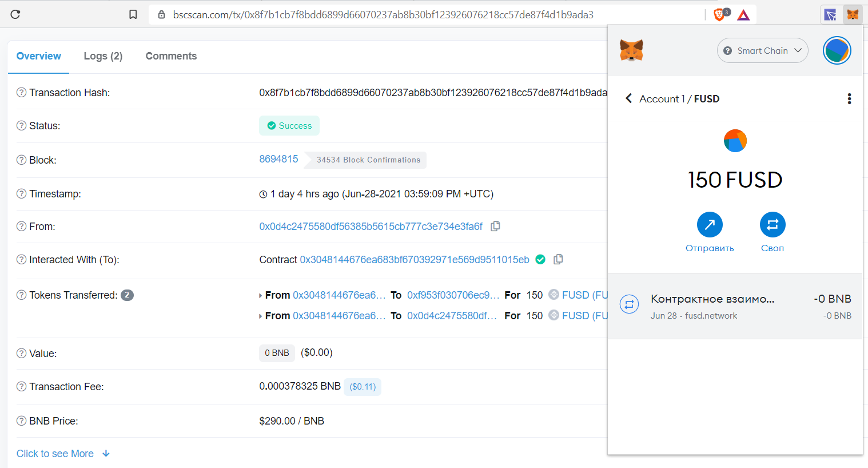Click help icon next to Status

pyautogui.click(x=21, y=125)
